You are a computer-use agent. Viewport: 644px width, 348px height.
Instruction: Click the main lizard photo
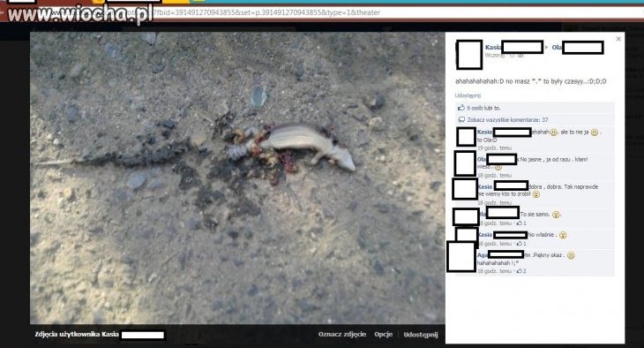[x=237, y=178]
